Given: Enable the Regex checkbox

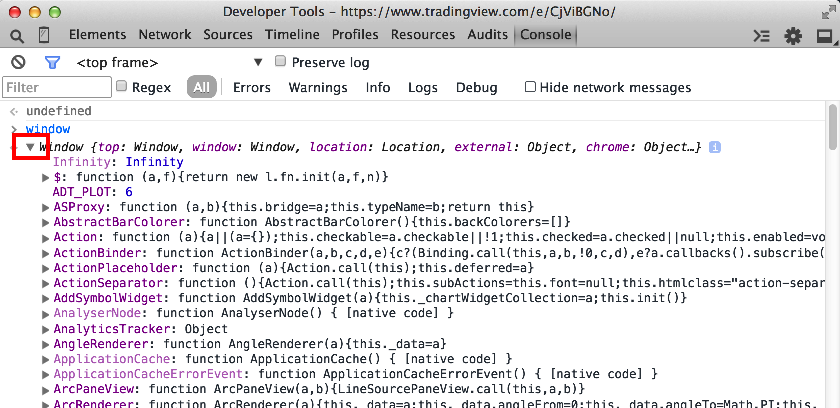Looking at the screenshot, I should [x=122, y=86].
